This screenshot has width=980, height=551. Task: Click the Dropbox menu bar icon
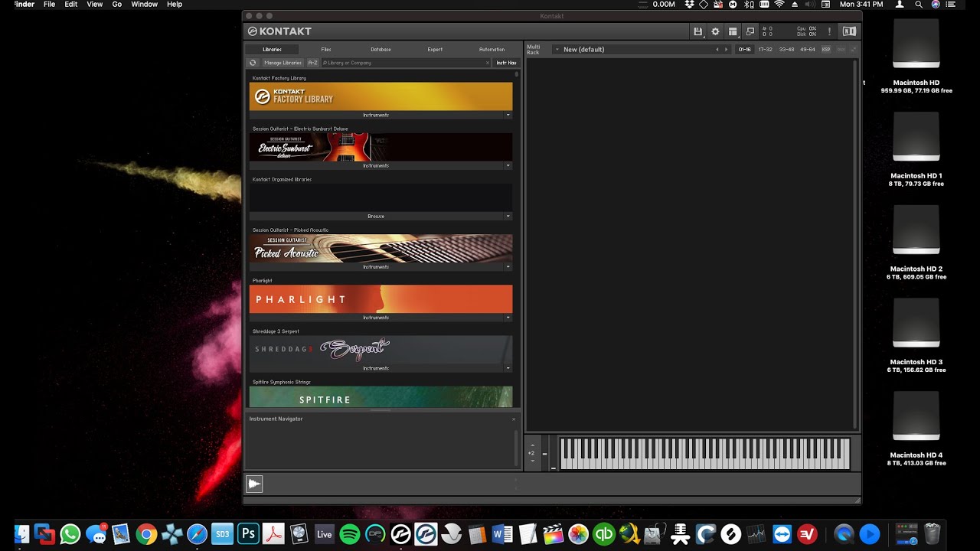coord(690,5)
